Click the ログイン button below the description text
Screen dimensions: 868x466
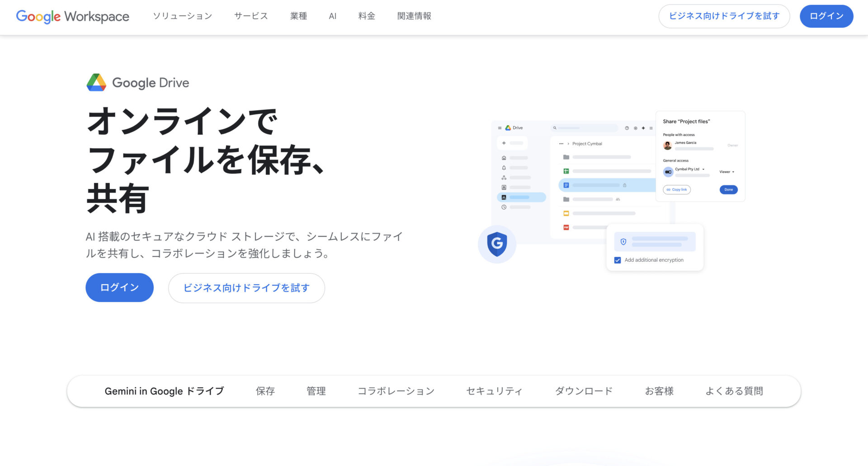[119, 287]
